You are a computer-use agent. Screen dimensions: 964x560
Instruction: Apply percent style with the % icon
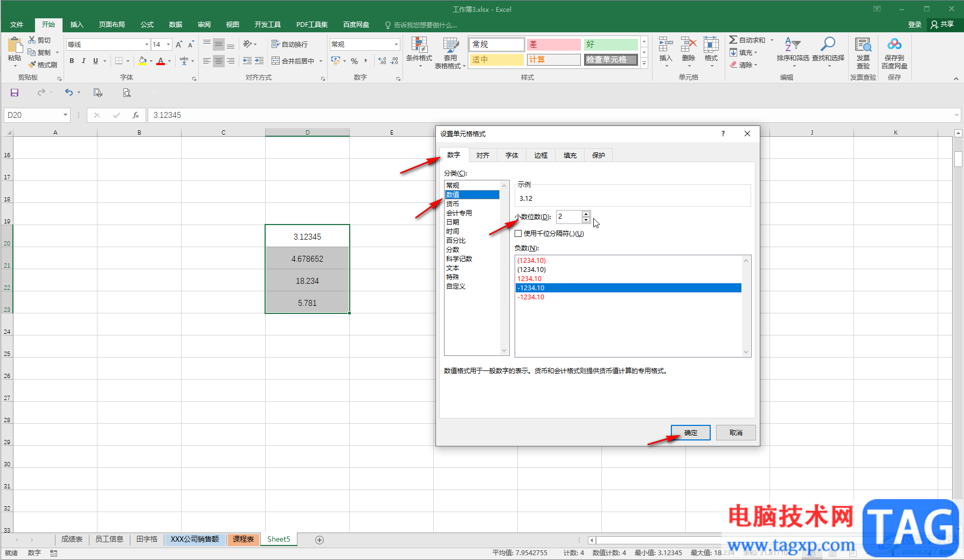click(354, 61)
